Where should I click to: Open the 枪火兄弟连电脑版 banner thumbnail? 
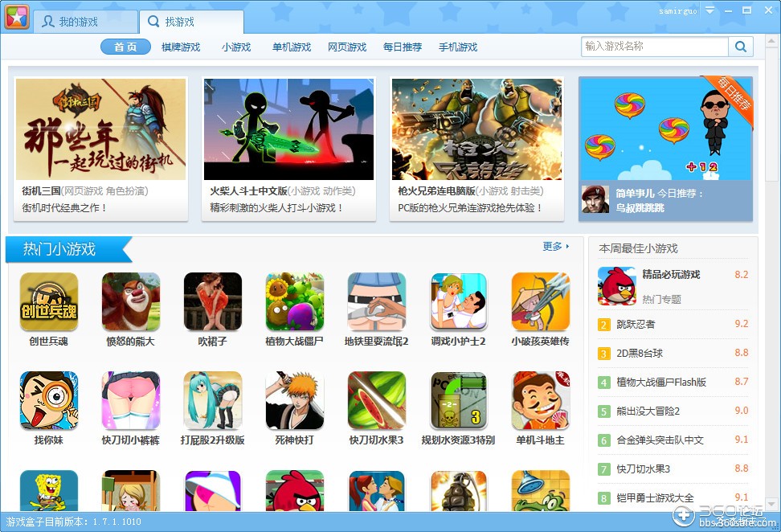click(476, 129)
